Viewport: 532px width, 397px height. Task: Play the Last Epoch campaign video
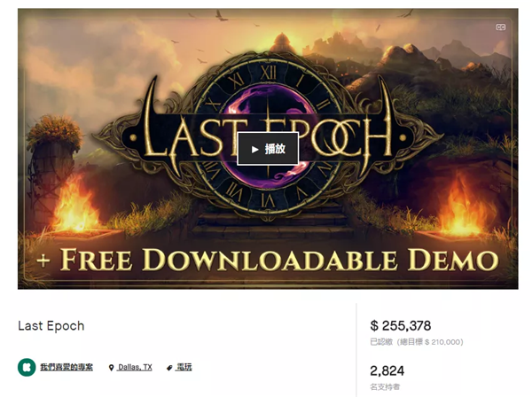click(x=268, y=149)
